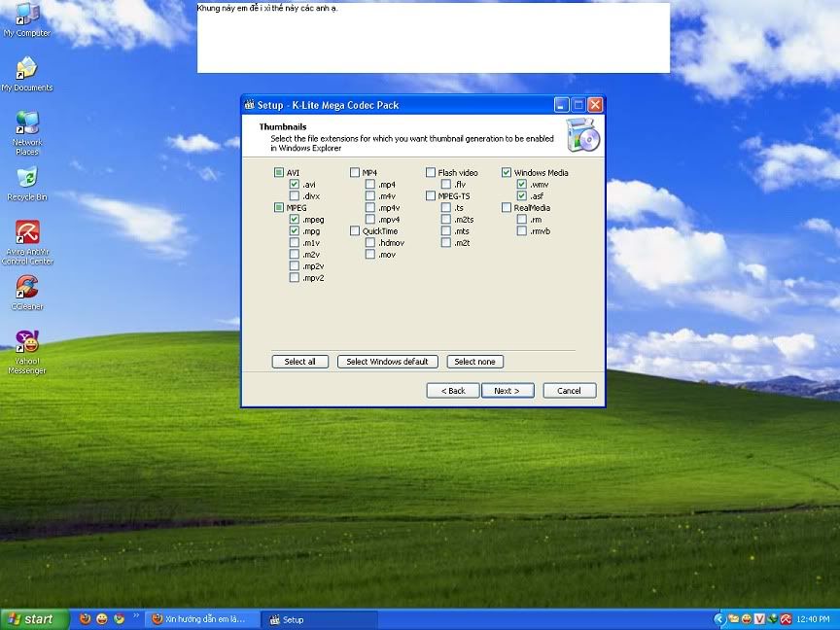Proceed with the Next > button
The image size is (840, 630).
coord(507,391)
